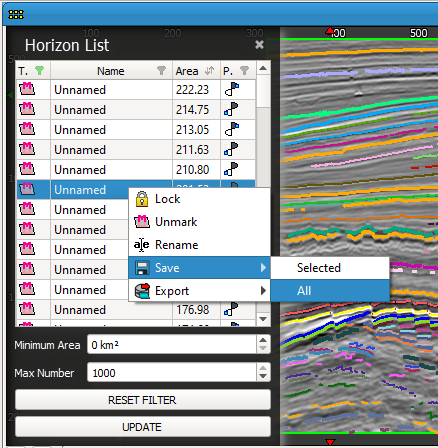Click the Export database icon
This screenshot has width=438, height=448.
142,291
